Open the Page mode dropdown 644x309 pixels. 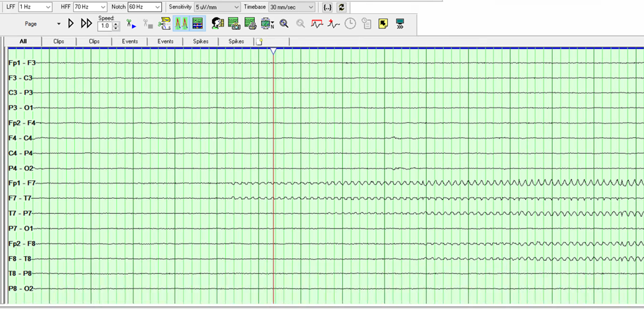[x=58, y=24]
